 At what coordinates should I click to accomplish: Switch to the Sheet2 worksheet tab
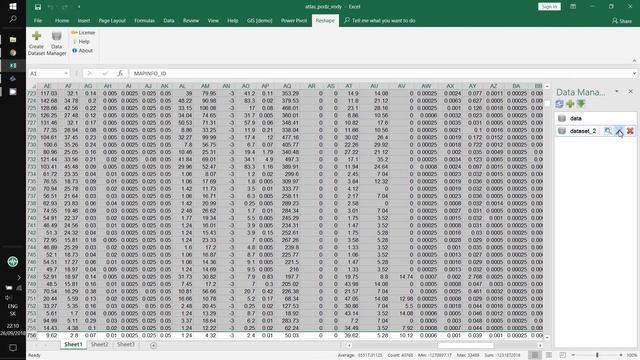[99, 344]
